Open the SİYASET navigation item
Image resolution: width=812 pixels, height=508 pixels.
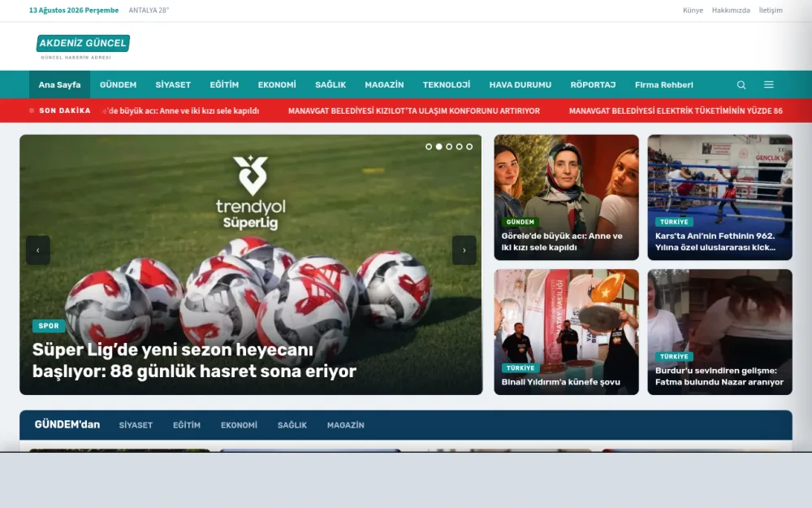173,85
